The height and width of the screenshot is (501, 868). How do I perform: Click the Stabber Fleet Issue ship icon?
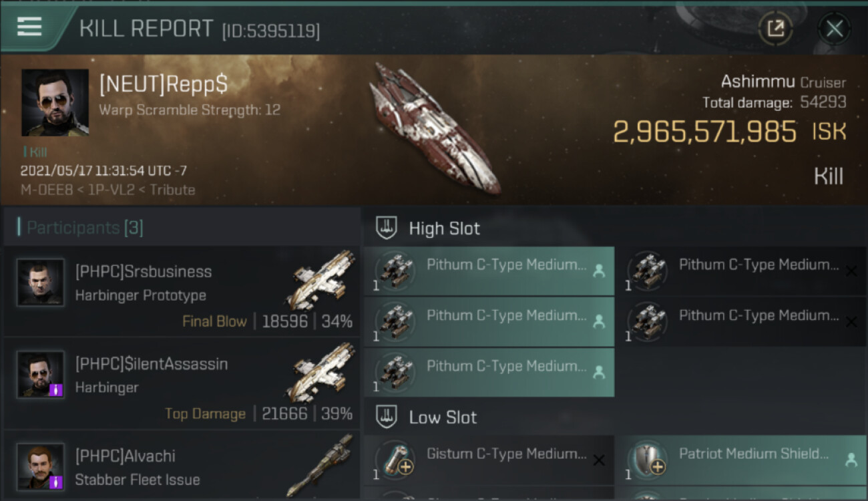click(324, 464)
